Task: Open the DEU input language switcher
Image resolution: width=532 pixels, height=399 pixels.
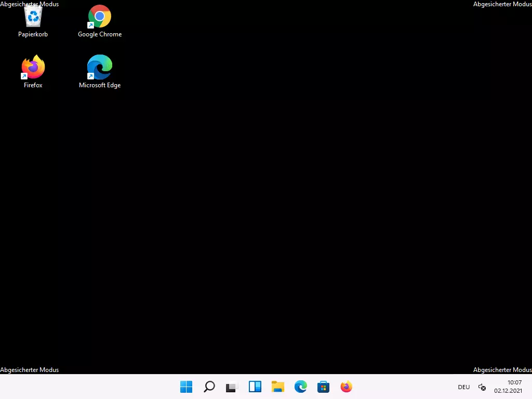Action: 463,387
